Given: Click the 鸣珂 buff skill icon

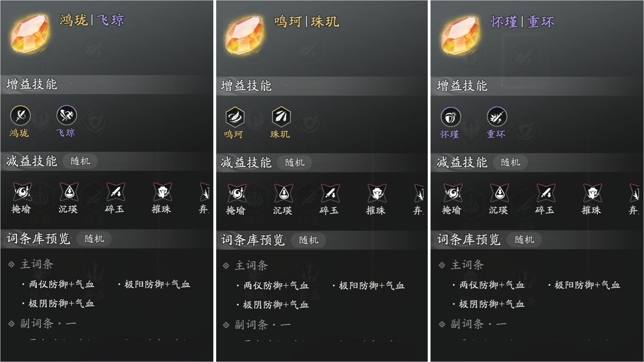Looking at the screenshot, I should pyautogui.click(x=235, y=117).
